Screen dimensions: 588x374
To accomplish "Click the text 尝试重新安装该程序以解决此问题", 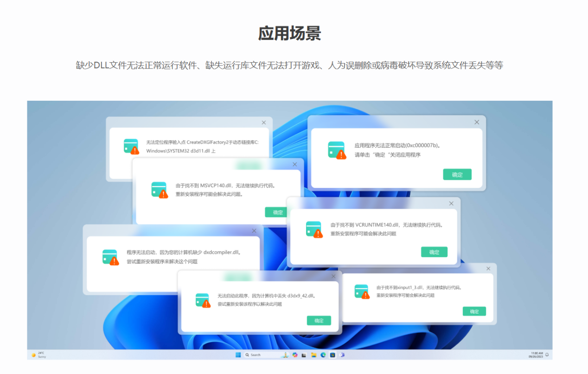I will tap(250, 304).
